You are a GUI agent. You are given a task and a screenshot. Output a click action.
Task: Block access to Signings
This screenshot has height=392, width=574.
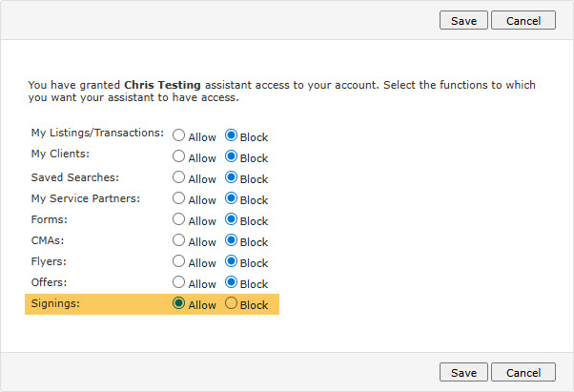[x=231, y=304]
